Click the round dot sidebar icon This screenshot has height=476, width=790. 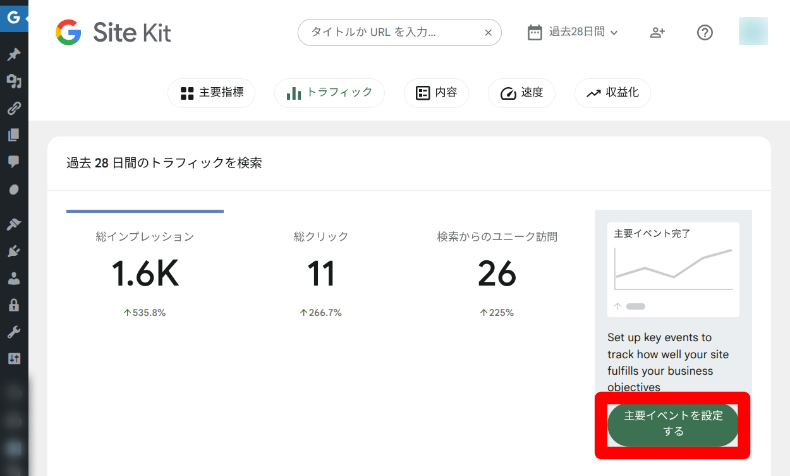(14, 189)
